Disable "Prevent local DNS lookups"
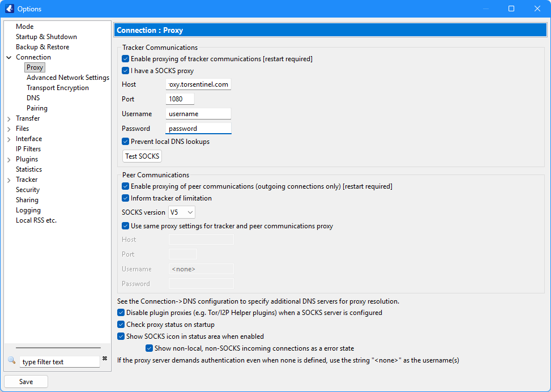The height and width of the screenshot is (392, 551). point(125,142)
